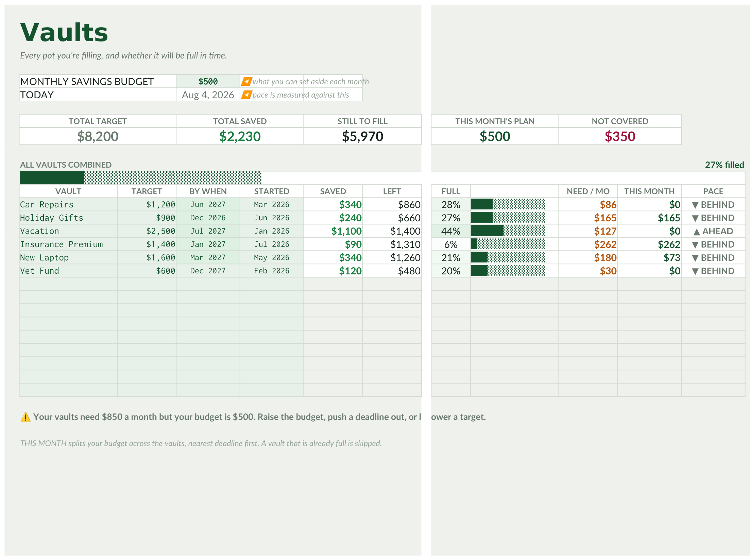Select the LEFT column header
The width and height of the screenshot is (750, 560).
(x=392, y=191)
